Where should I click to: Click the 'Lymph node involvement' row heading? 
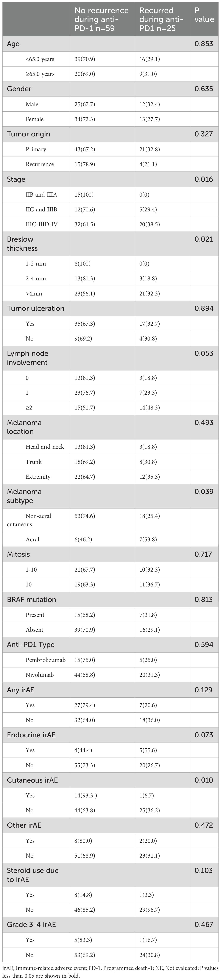(27, 358)
